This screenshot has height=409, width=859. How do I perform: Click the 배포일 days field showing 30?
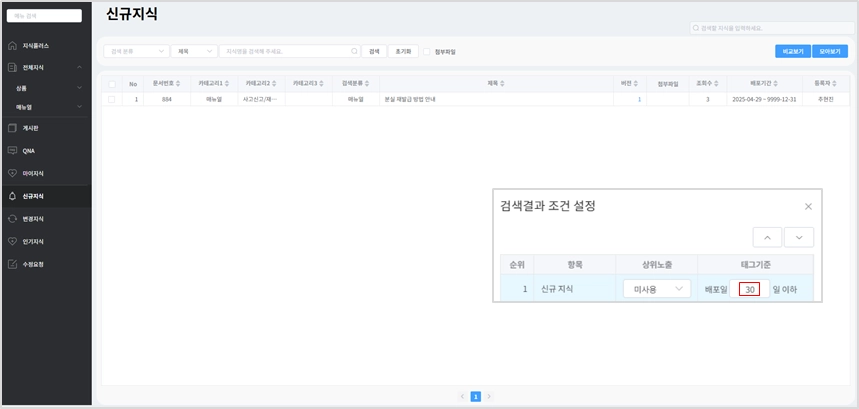(749, 289)
